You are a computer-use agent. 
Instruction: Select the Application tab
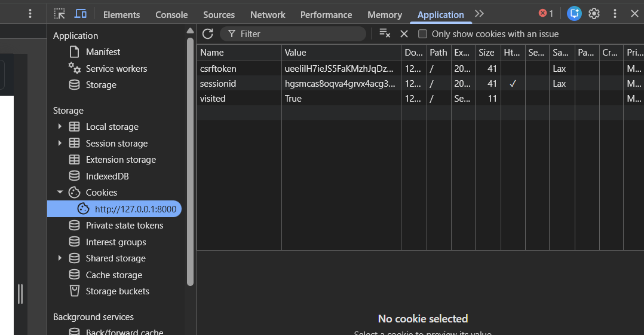(x=441, y=15)
